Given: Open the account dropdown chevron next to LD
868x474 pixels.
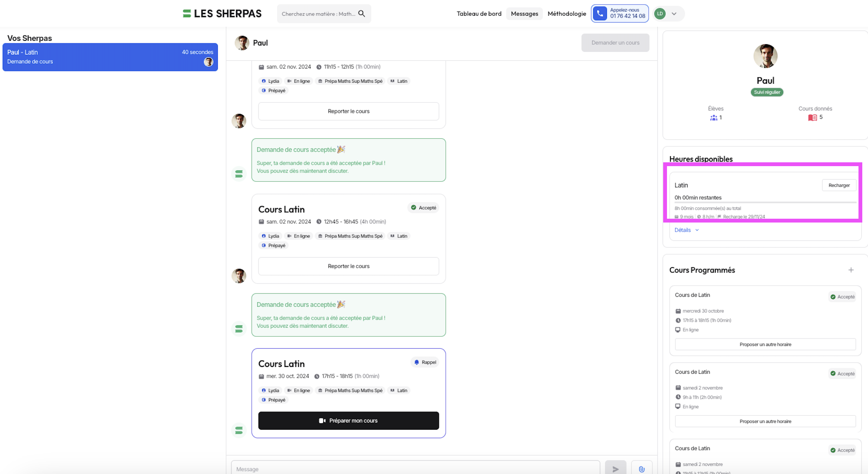Looking at the screenshot, I should point(674,13).
